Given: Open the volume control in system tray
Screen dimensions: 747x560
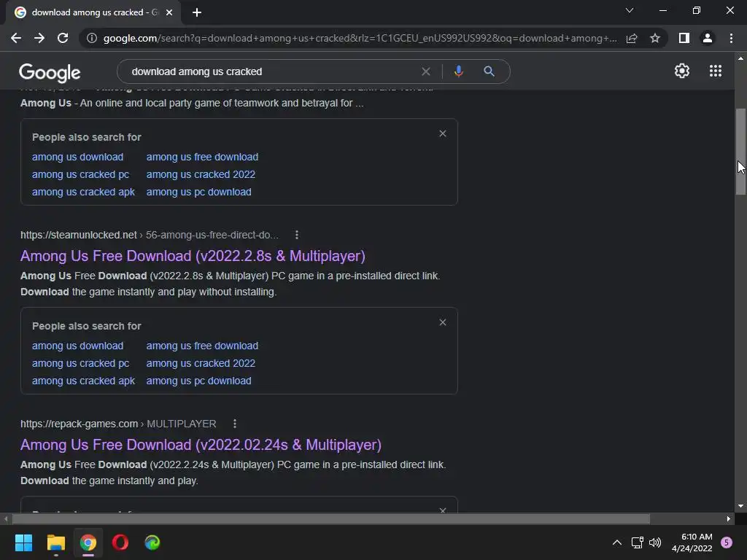Looking at the screenshot, I should coord(655,542).
